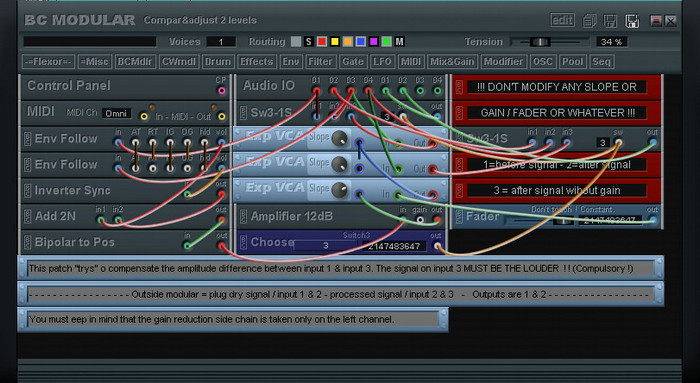Click the first Env Follow 'in' jack
Screen dimensions: 700x383
[118, 142]
